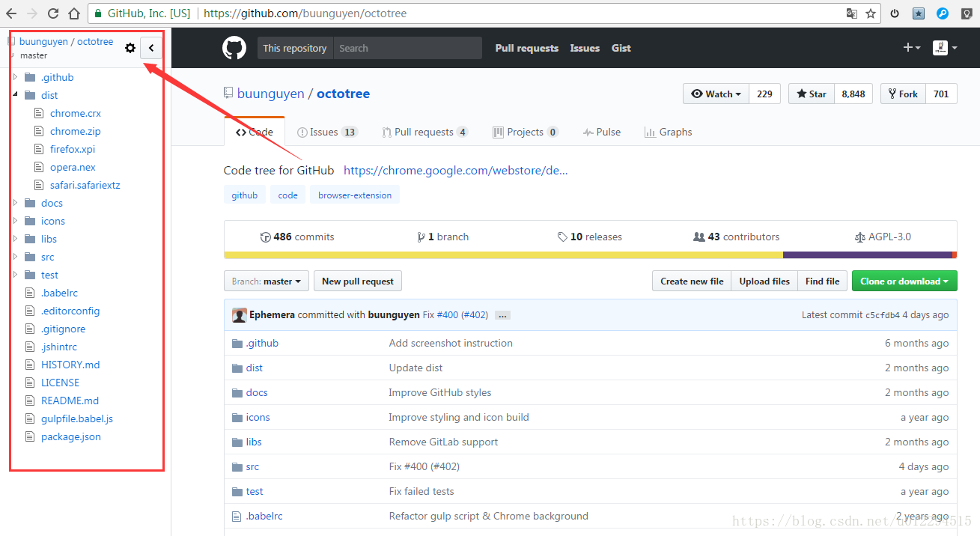Open user avatar menu
This screenshot has height=536, width=980.
pyautogui.click(x=945, y=48)
